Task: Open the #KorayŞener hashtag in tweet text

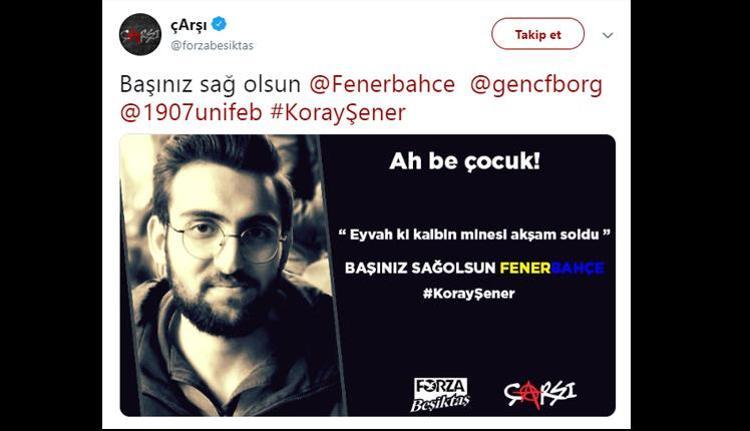Action: [338, 113]
